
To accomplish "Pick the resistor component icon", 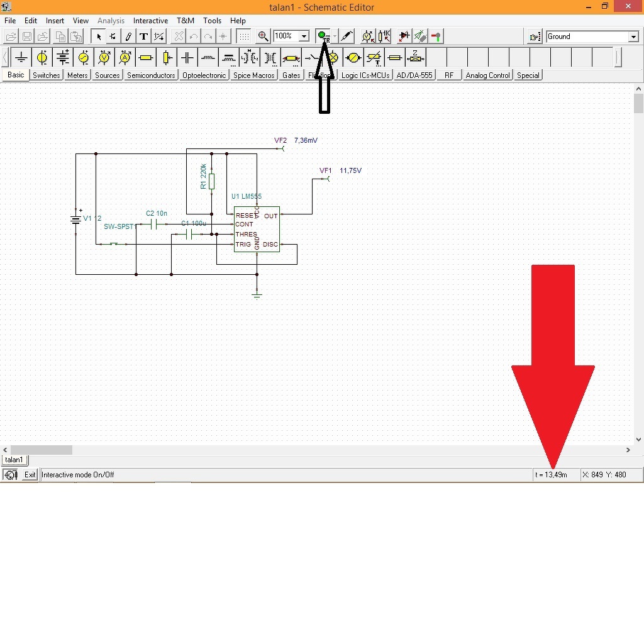I will (x=146, y=57).
